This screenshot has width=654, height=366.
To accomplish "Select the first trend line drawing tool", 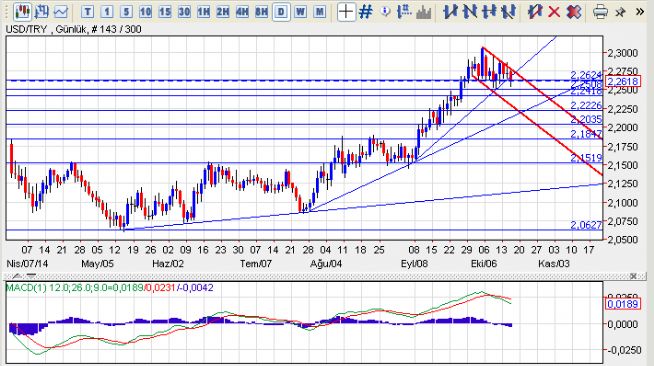I will (x=449, y=12).
